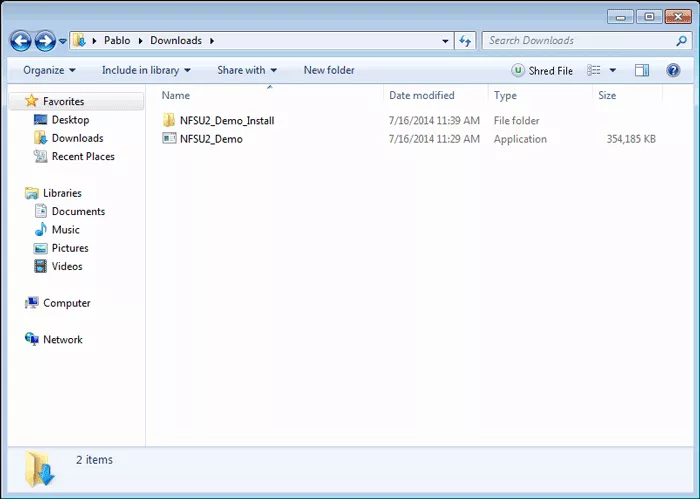This screenshot has height=499, width=700.
Task: Click the Music note icon
Action: click(41, 229)
